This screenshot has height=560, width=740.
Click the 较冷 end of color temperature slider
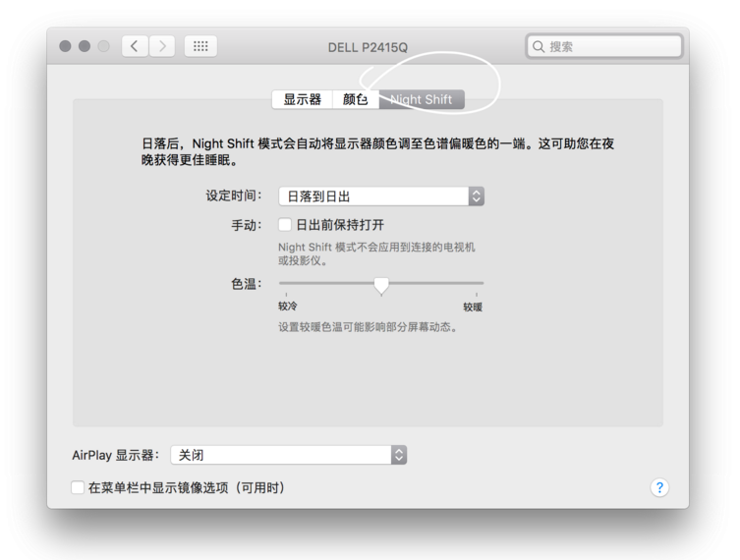point(287,307)
